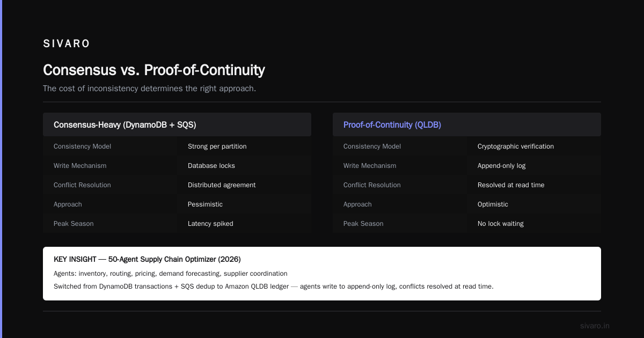The height and width of the screenshot is (338, 644).
Task: Click 'Append-only log' cell
Action: pyautogui.click(x=534, y=166)
